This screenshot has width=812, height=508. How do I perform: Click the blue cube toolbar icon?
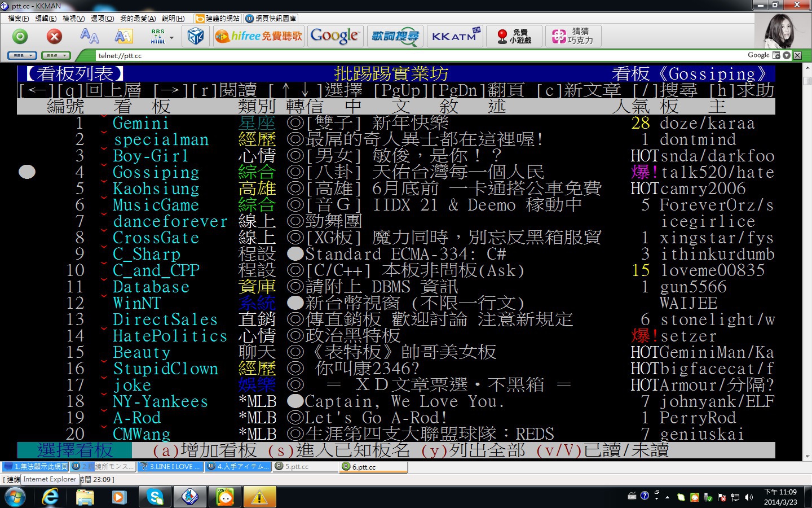(195, 37)
